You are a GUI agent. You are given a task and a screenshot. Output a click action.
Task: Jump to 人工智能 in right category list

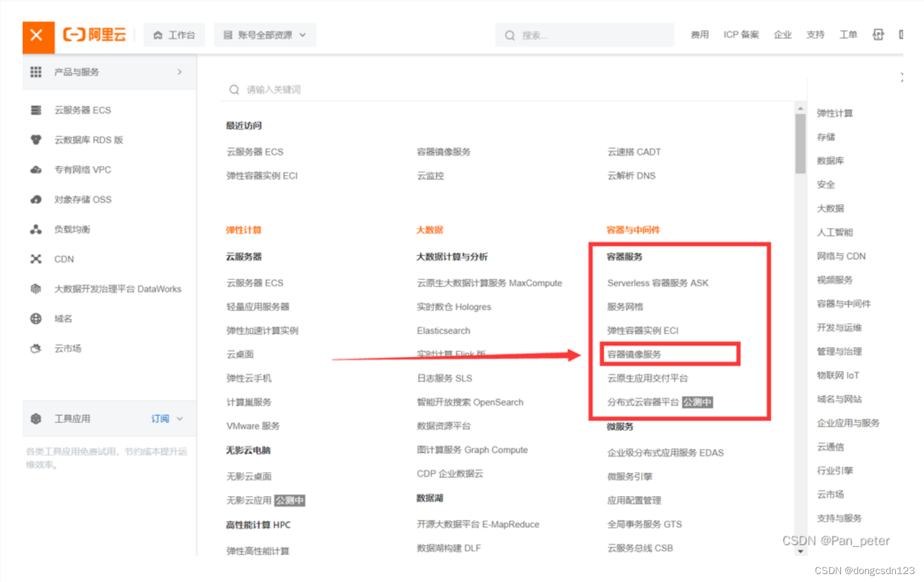tap(835, 232)
